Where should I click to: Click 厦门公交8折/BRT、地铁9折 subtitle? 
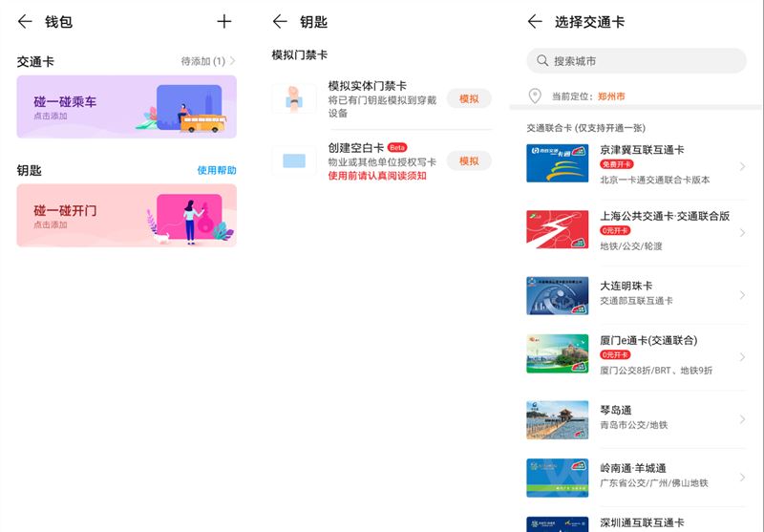[656, 371]
